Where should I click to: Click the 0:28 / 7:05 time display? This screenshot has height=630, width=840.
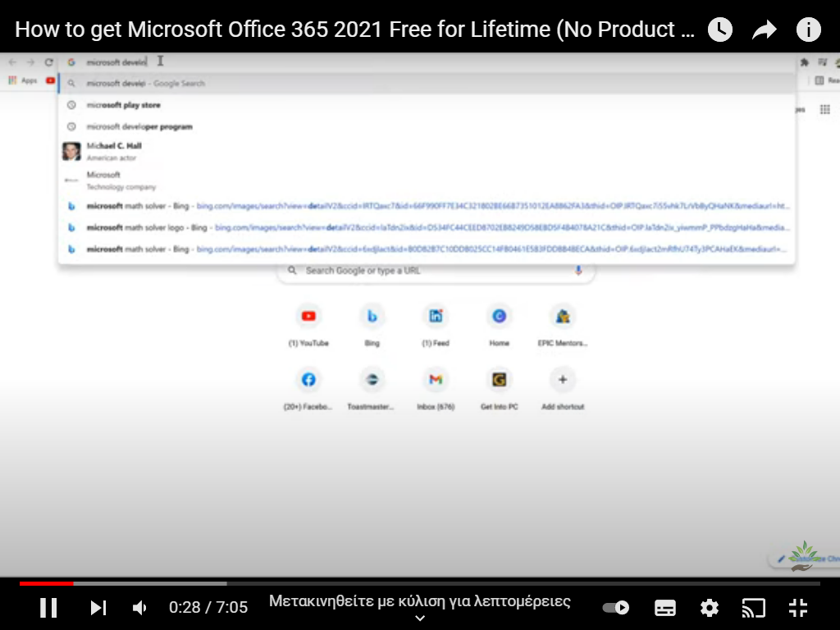(x=208, y=608)
